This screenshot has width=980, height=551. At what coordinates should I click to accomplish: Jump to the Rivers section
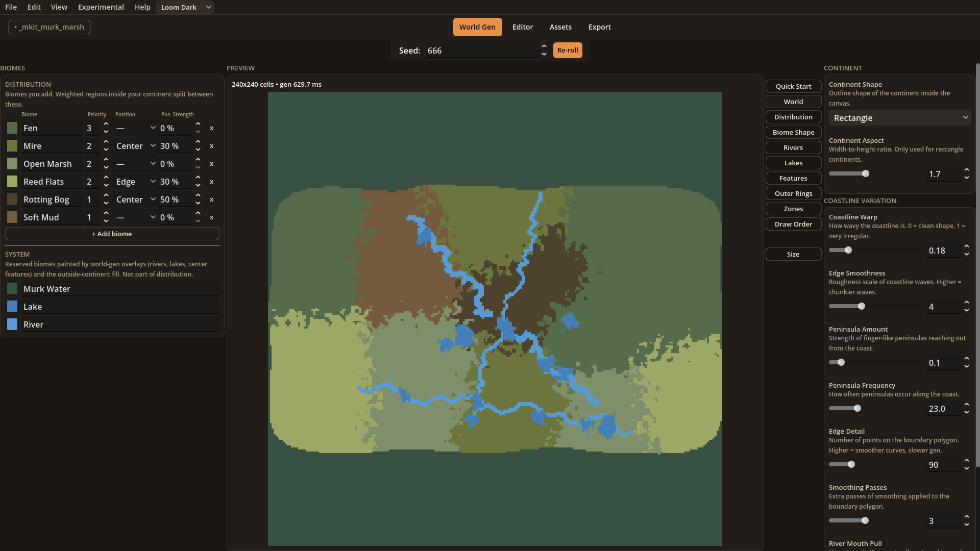pos(793,147)
